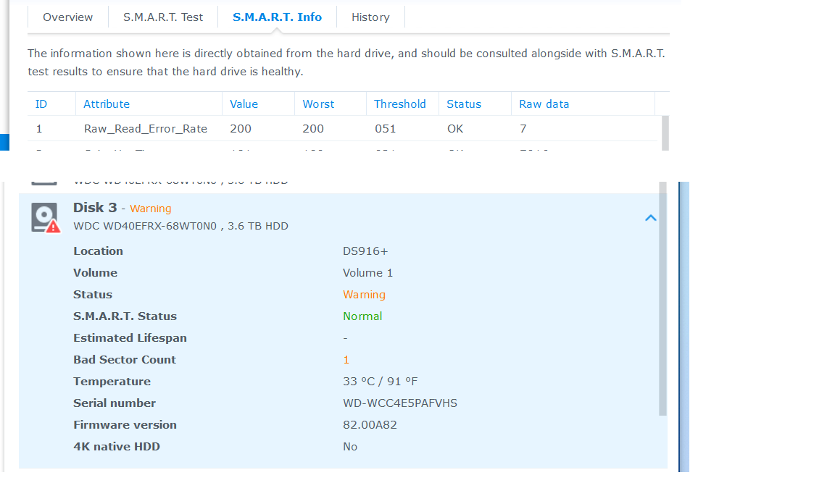This screenshot has width=835, height=504.
Task: Click the Raw data value 7
Action: [x=523, y=128]
